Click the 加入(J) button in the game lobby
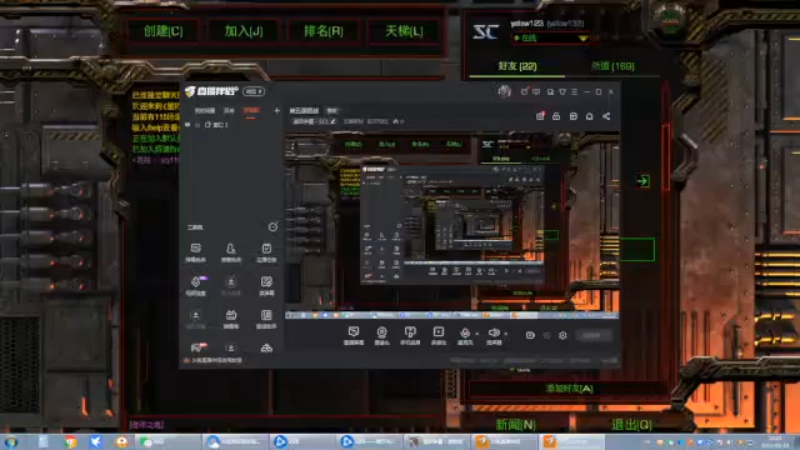 point(243,31)
